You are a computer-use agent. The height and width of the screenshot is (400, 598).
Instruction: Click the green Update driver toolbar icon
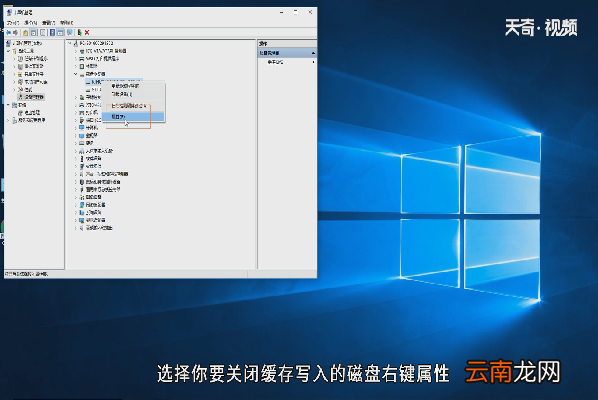80,33
